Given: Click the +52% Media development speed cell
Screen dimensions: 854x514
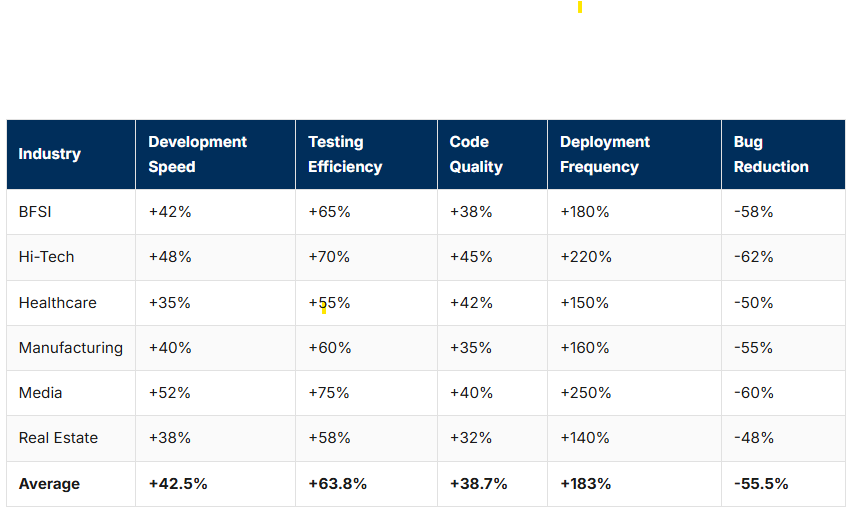Looking at the screenshot, I should click(169, 393).
